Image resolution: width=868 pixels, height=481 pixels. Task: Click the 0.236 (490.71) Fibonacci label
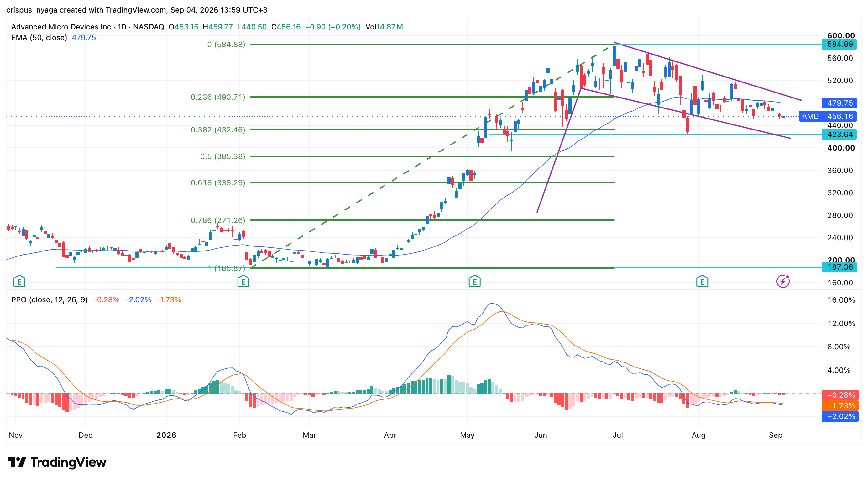[x=218, y=97]
